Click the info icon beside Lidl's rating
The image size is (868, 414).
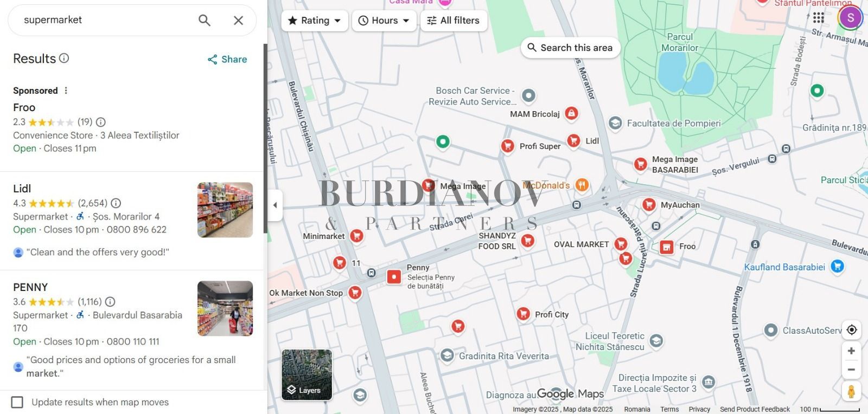tap(116, 203)
